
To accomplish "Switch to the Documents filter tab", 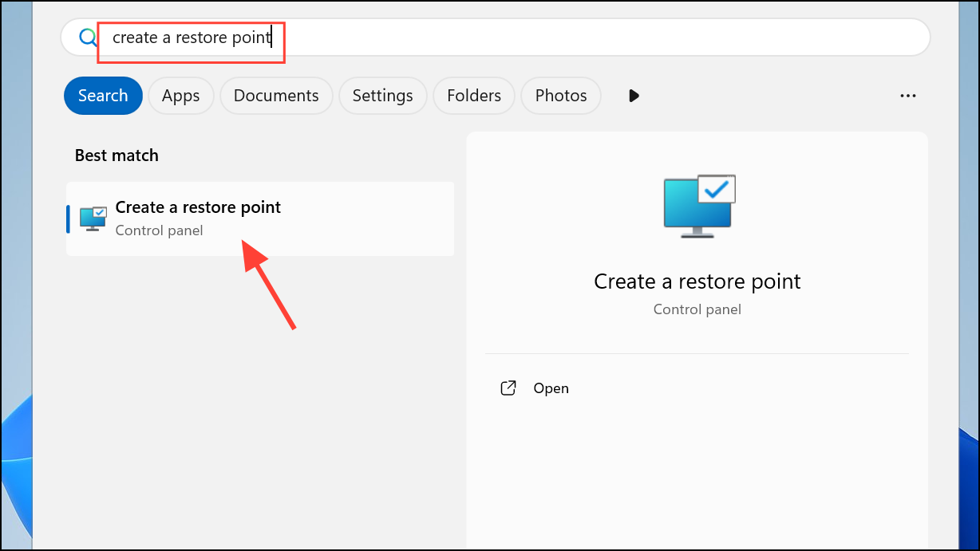I will 276,96.
